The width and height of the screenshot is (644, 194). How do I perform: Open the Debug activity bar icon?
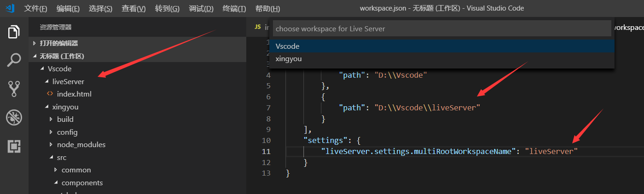14,118
